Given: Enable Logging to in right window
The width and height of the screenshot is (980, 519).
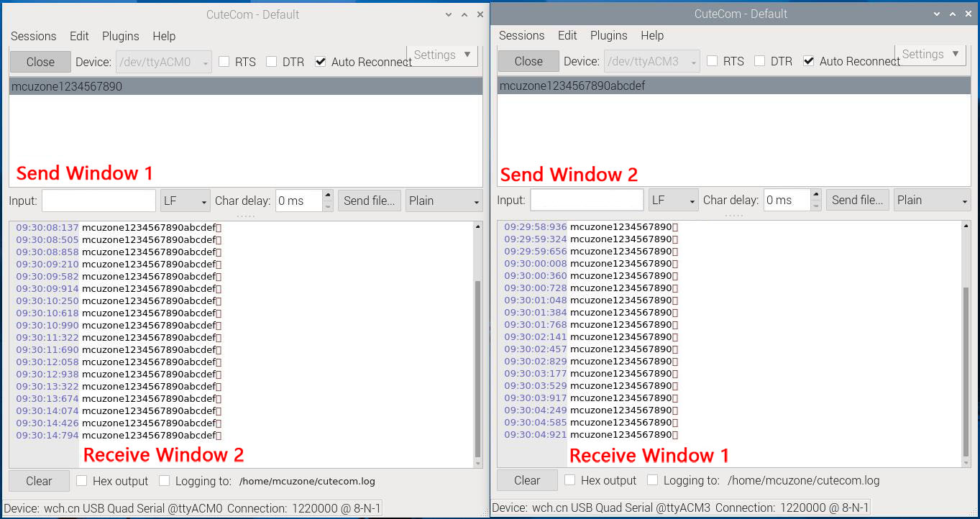Looking at the screenshot, I should [653, 480].
